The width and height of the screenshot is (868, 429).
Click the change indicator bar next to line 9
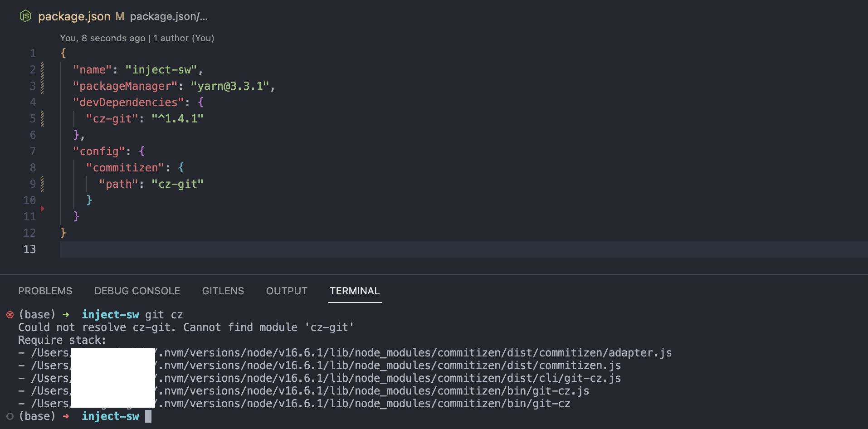tap(41, 184)
